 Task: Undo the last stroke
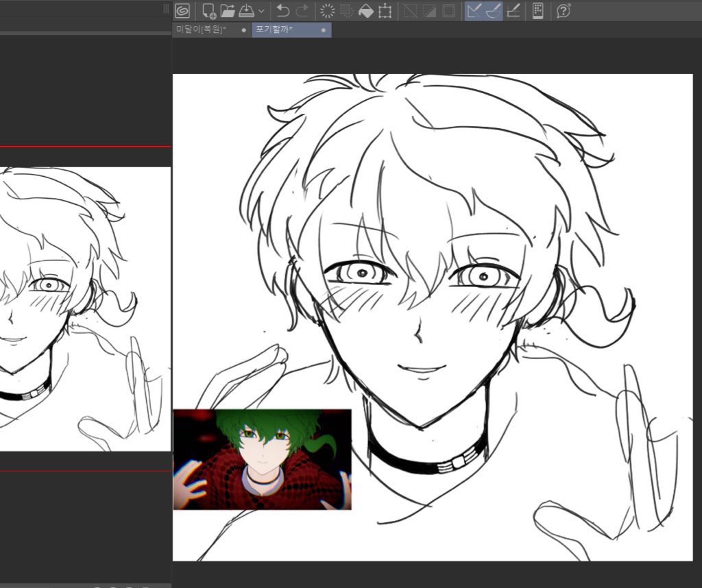[x=282, y=10]
